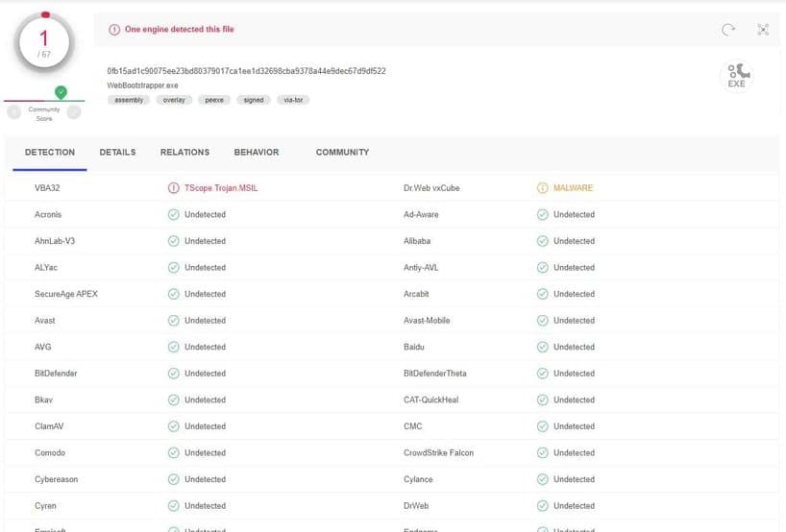Click the CMC engine name
This screenshot has height=532, width=786.
[412, 426]
